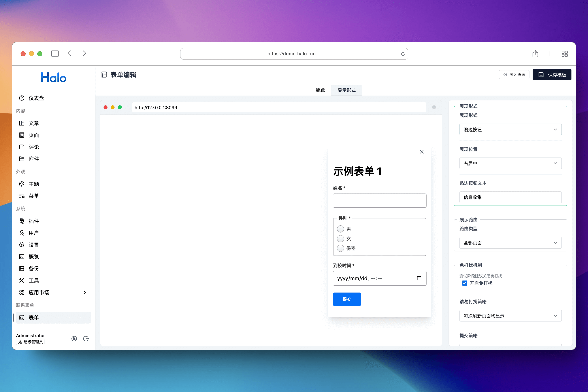Open user profile icon next to Administrator
The height and width of the screenshot is (392, 588).
pyautogui.click(x=74, y=339)
